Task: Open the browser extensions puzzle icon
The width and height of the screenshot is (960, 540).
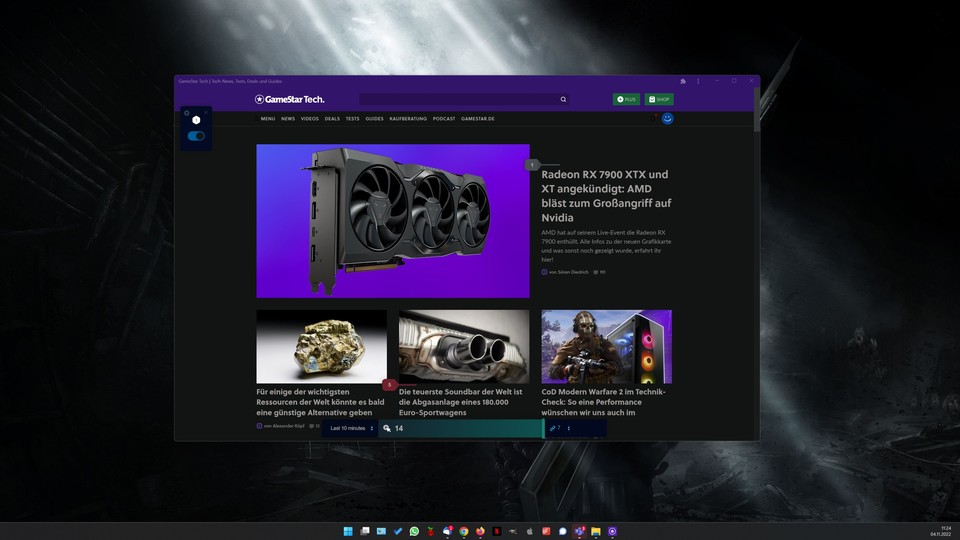Action: [682, 81]
